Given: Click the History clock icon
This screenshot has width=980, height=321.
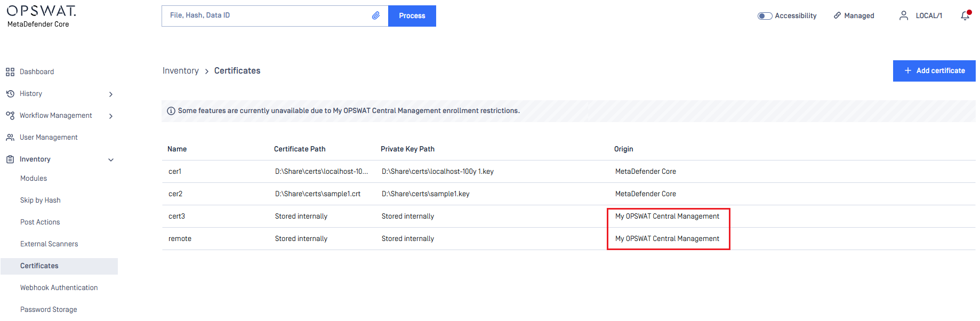Looking at the screenshot, I should point(10,94).
